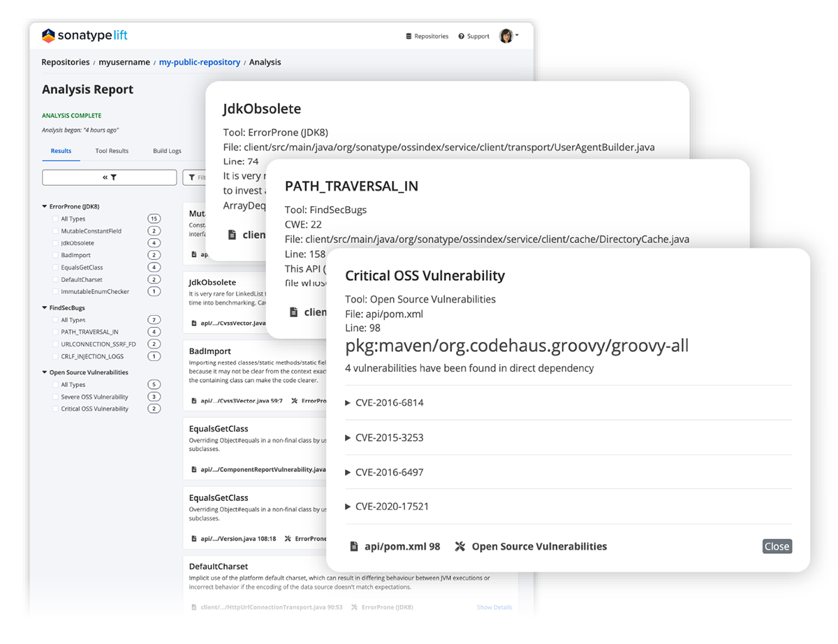The image size is (838, 644).
Task: Click tools icon beside ErrorProne (JDK8) in DefaultCharset card
Action: (354, 607)
